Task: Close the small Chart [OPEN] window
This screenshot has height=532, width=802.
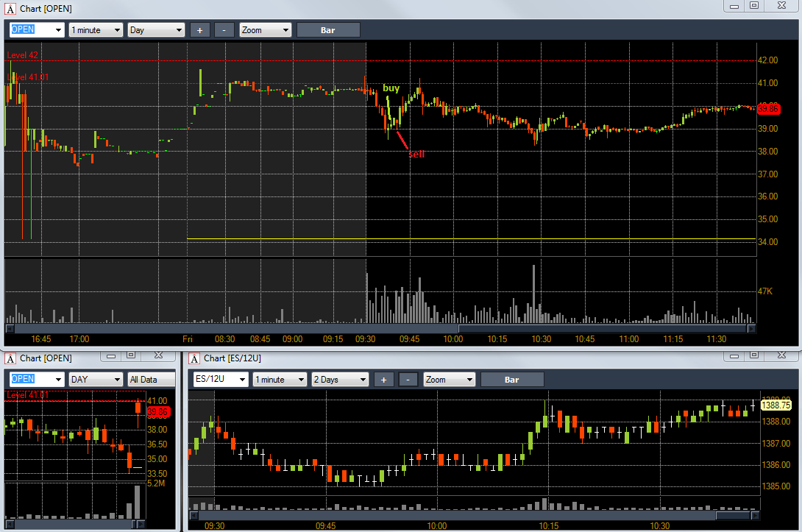Action: [158, 355]
